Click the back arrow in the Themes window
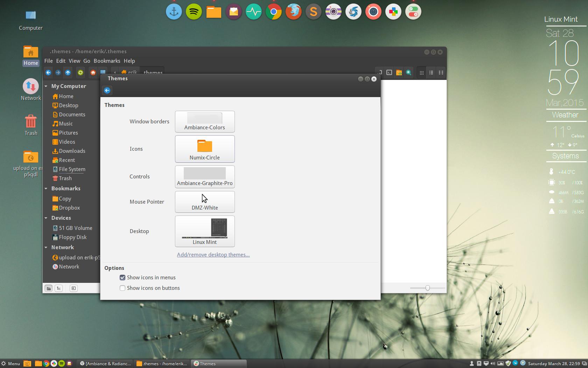 click(x=107, y=90)
